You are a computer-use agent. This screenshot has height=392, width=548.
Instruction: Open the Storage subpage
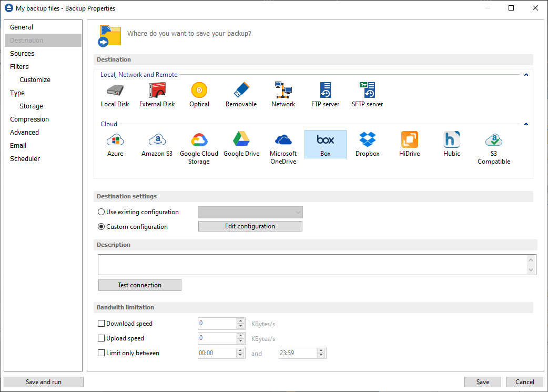43,106
